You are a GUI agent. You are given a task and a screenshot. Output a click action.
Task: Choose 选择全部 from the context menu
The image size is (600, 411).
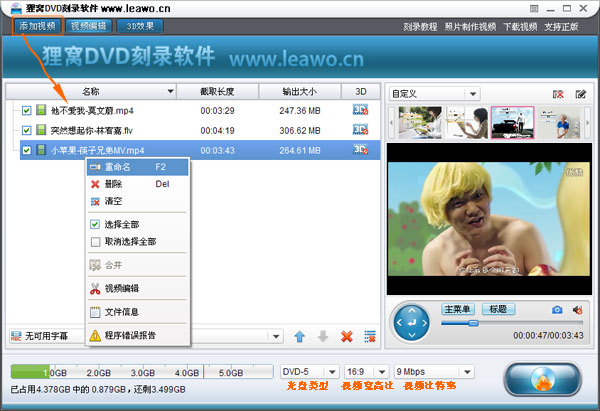pos(138,224)
